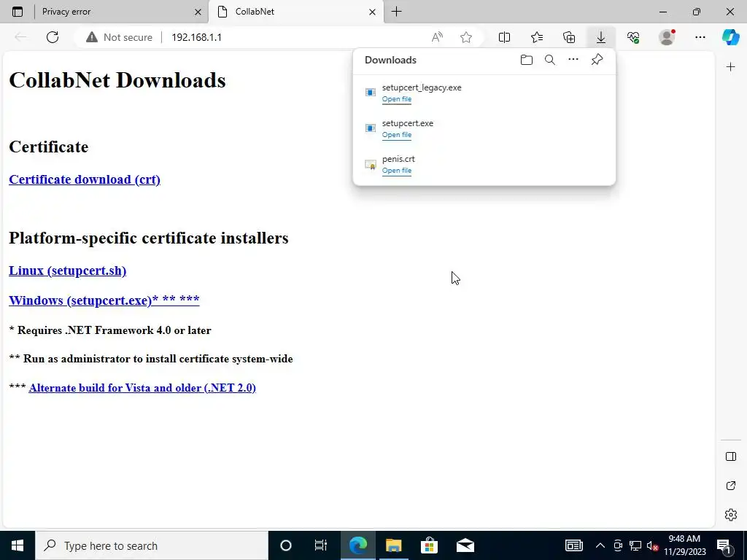Open Browser essentials heart icon
Screen dimensions: 747x560
tap(633, 37)
